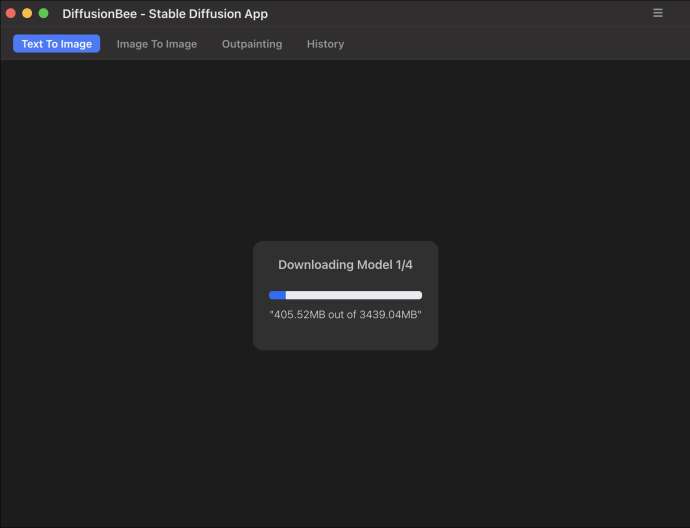Select the Text To Image tab
Screen dimensions: 690x528
[56, 44]
